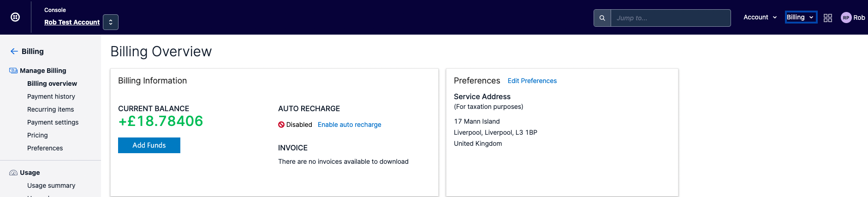The width and height of the screenshot is (868, 197).
Task: Click Enable auto recharge link
Action: (x=350, y=125)
